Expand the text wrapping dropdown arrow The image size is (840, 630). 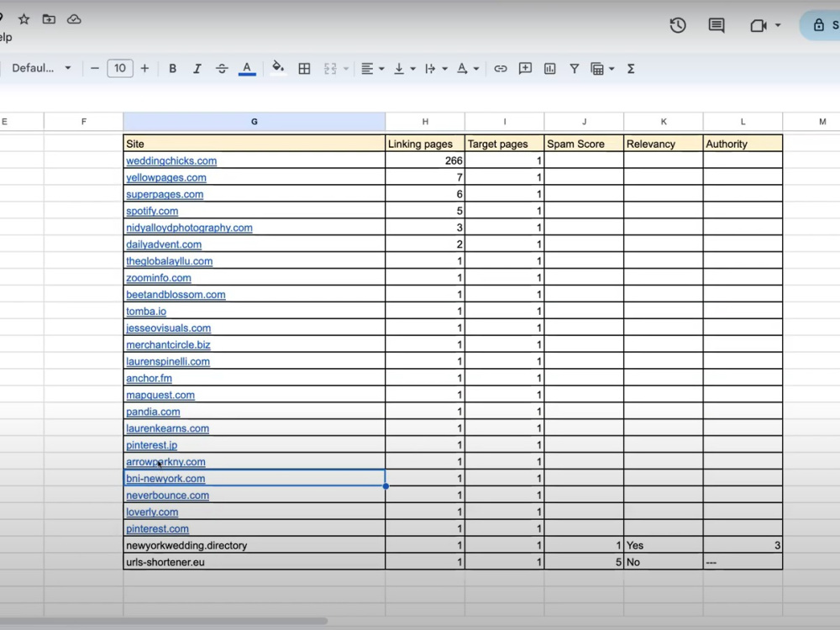pyautogui.click(x=444, y=69)
